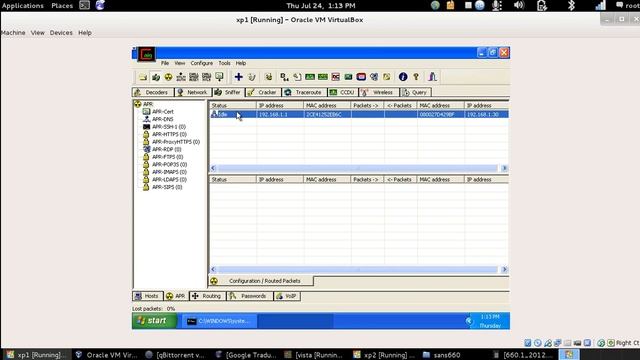This screenshot has width=640, height=360.
Task: Switch to the CCDU tab
Action: tap(343, 92)
